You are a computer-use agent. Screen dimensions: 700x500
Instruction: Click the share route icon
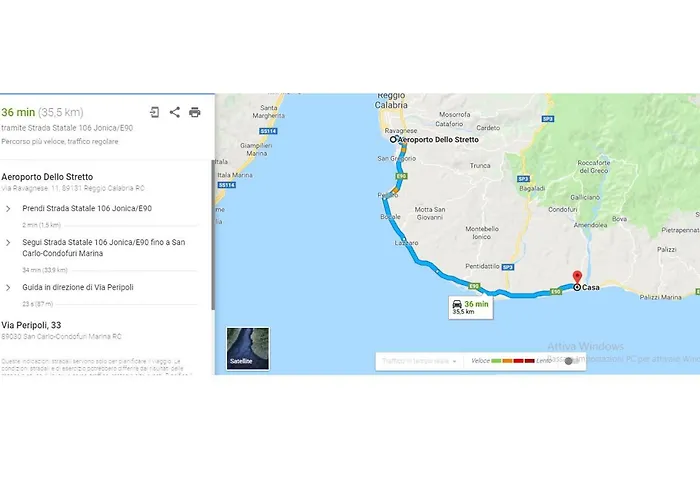[175, 112]
